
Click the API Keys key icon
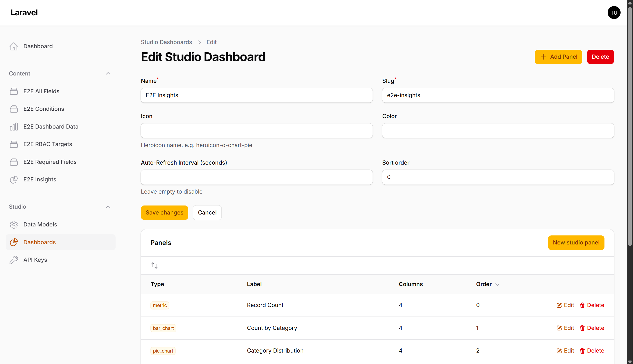coord(14,260)
